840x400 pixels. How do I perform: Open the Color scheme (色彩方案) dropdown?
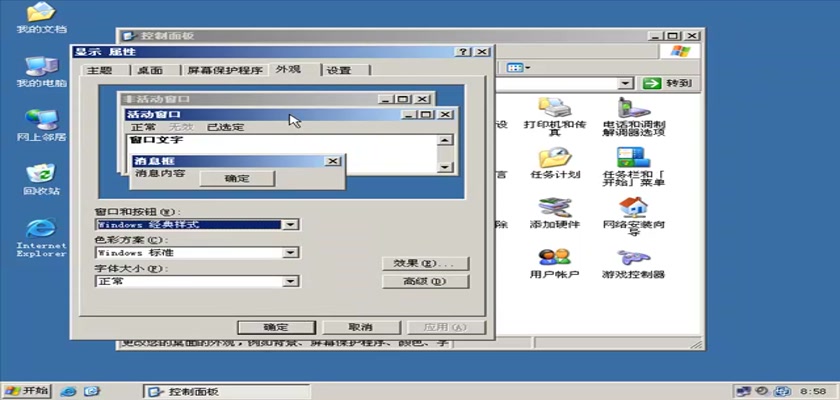[x=290, y=253]
